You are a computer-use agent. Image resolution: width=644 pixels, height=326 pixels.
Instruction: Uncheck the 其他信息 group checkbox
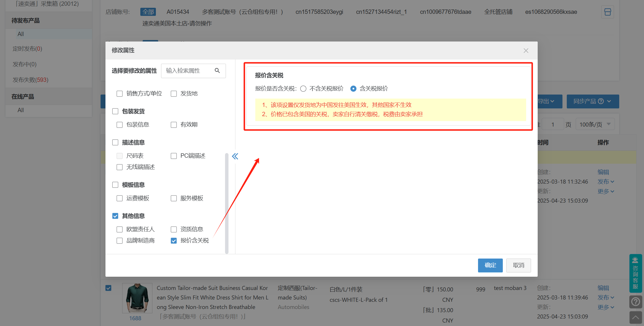(x=115, y=216)
